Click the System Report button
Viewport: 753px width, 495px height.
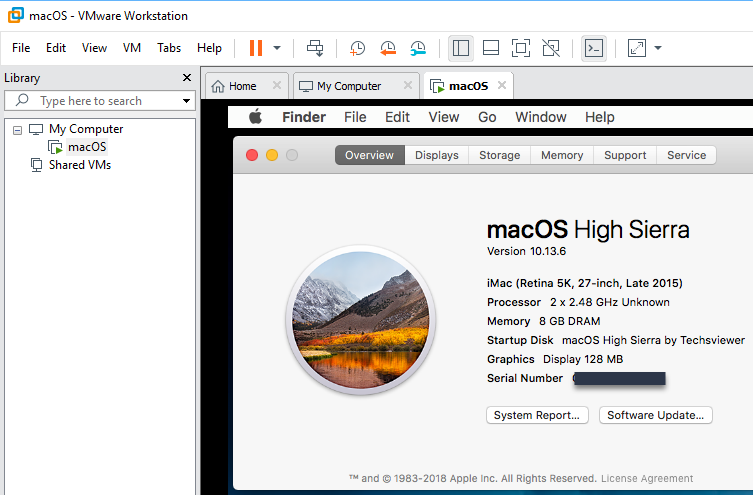(x=537, y=415)
